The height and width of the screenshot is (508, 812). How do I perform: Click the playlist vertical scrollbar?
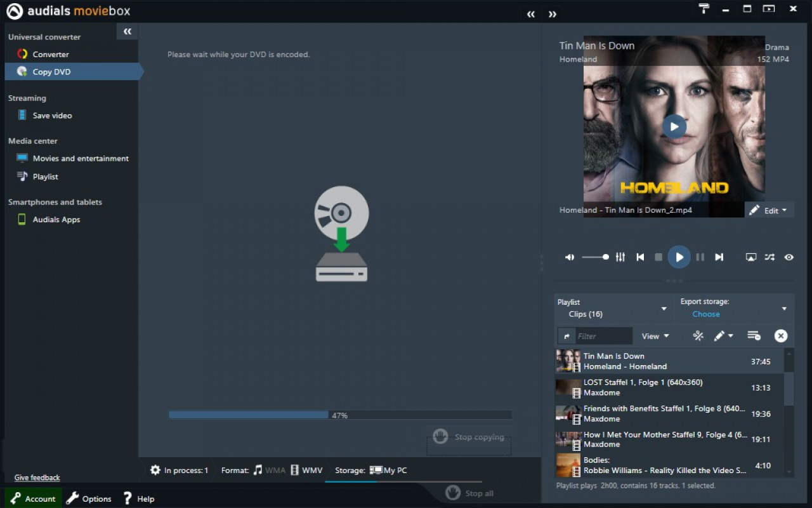[789, 389]
